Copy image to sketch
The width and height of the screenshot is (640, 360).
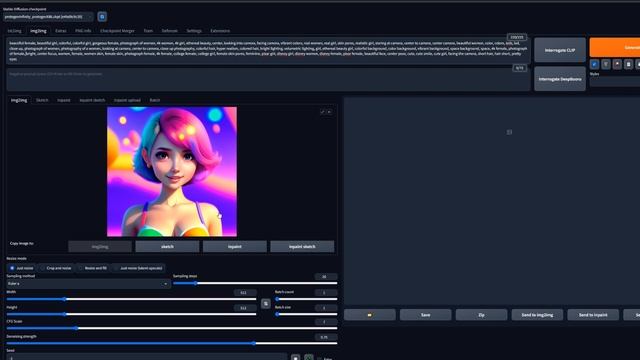(167, 247)
